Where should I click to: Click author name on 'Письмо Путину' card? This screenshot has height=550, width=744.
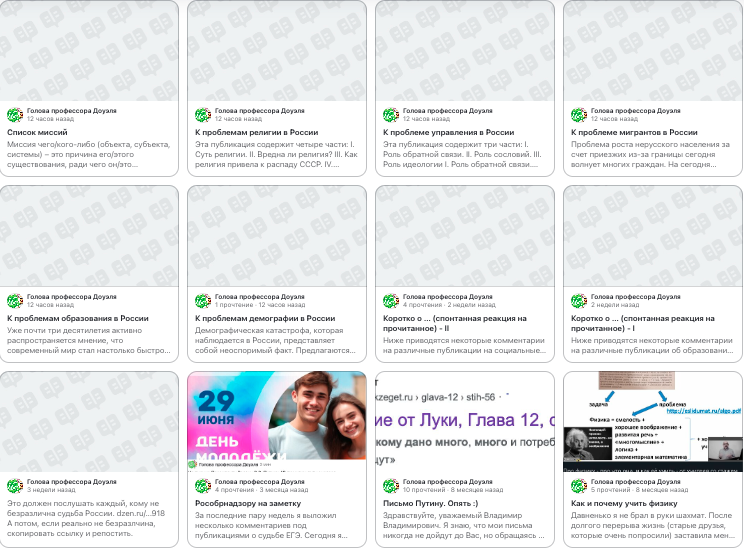click(447, 482)
